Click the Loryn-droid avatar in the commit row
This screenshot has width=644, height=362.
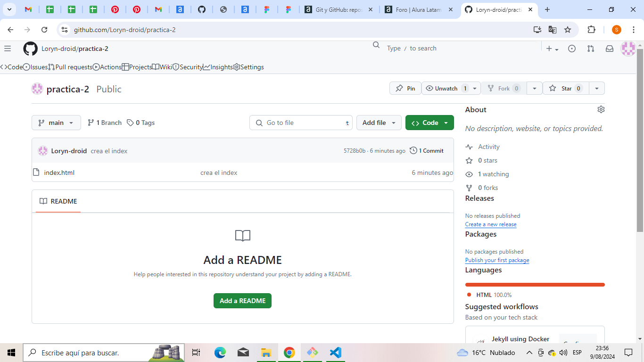(x=43, y=151)
